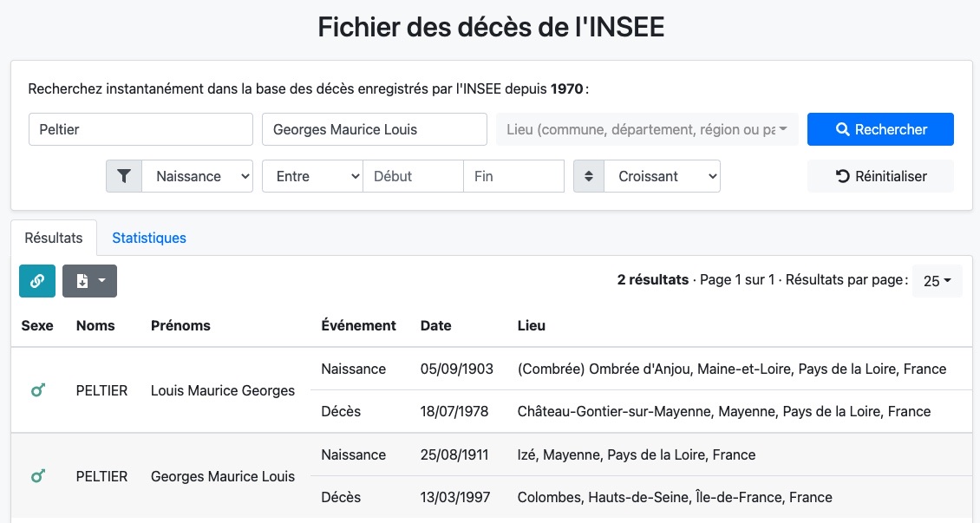Click the Fin date input
Viewport: 980px width, 523px height.
pos(513,176)
